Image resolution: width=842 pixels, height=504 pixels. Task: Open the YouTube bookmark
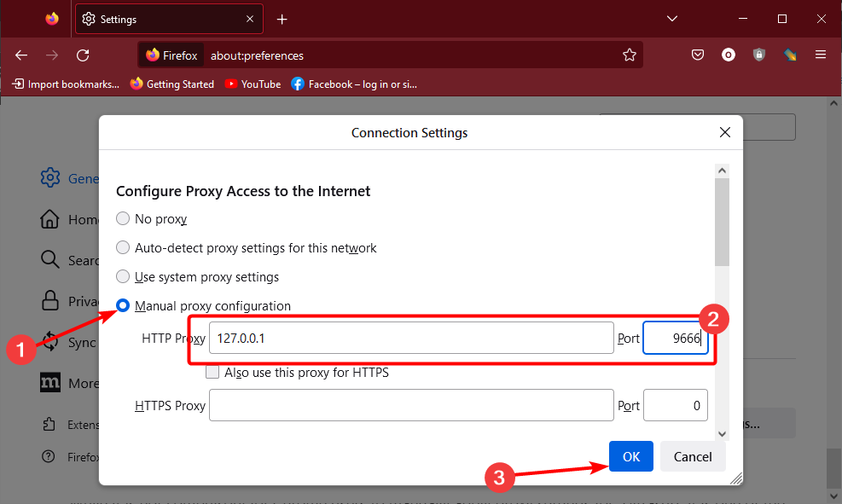pyautogui.click(x=253, y=84)
